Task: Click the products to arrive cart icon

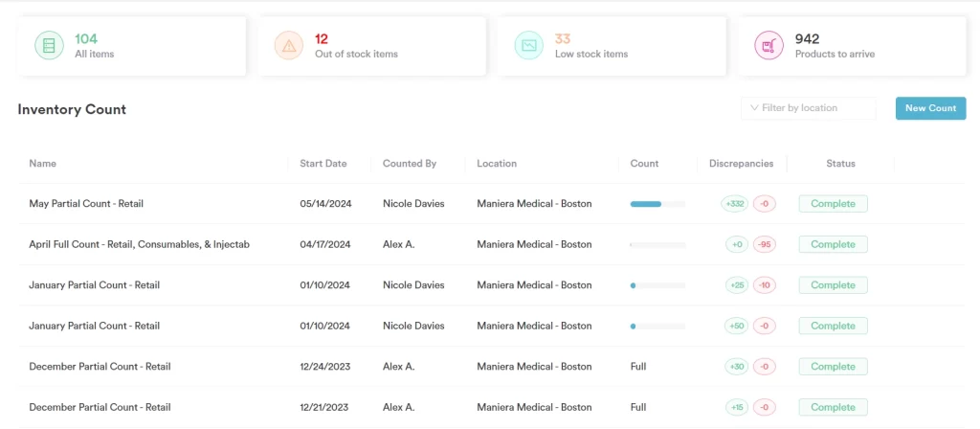Action: 768,46
